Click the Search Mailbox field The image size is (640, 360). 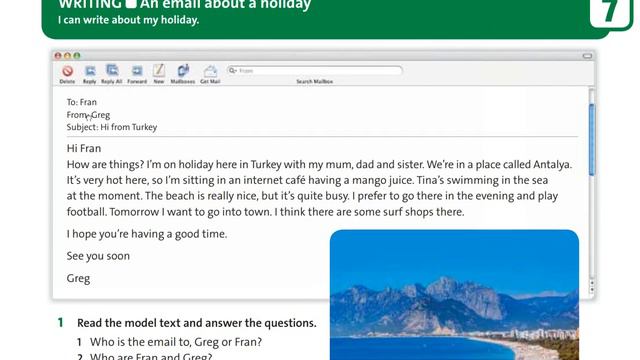(315, 71)
